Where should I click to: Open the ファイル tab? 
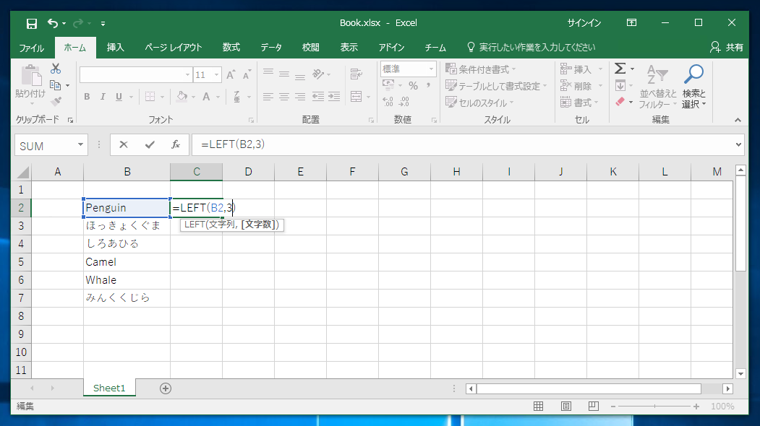point(32,47)
